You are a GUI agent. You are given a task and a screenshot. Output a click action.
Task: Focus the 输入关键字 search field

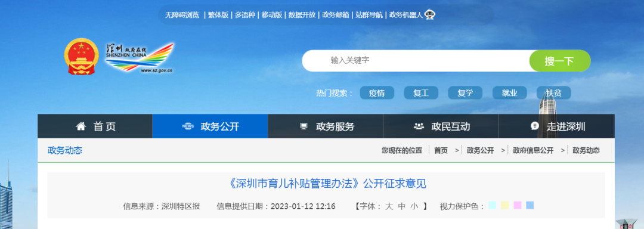pos(416,61)
